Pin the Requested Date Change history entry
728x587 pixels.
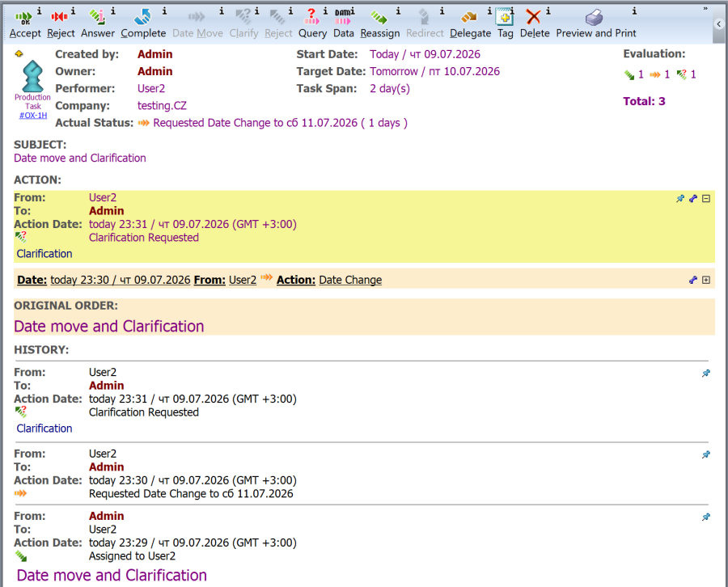pyautogui.click(x=705, y=454)
